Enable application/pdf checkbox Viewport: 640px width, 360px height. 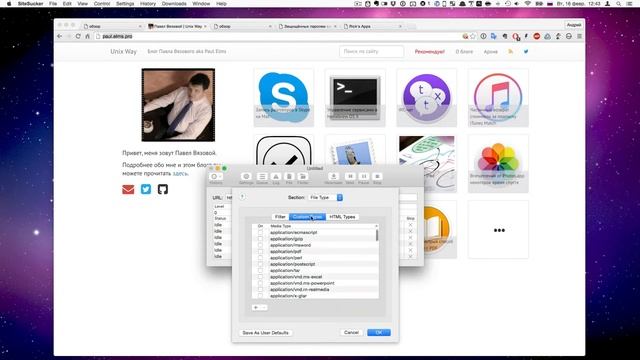260,251
